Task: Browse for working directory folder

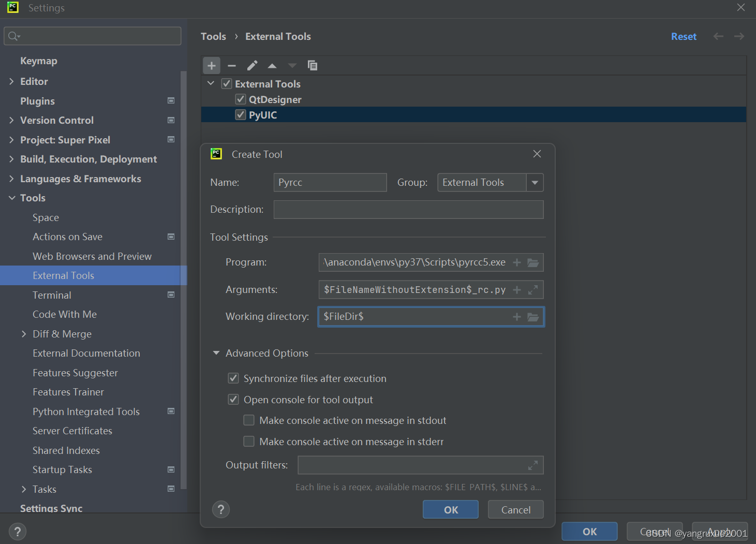Action: tap(533, 317)
